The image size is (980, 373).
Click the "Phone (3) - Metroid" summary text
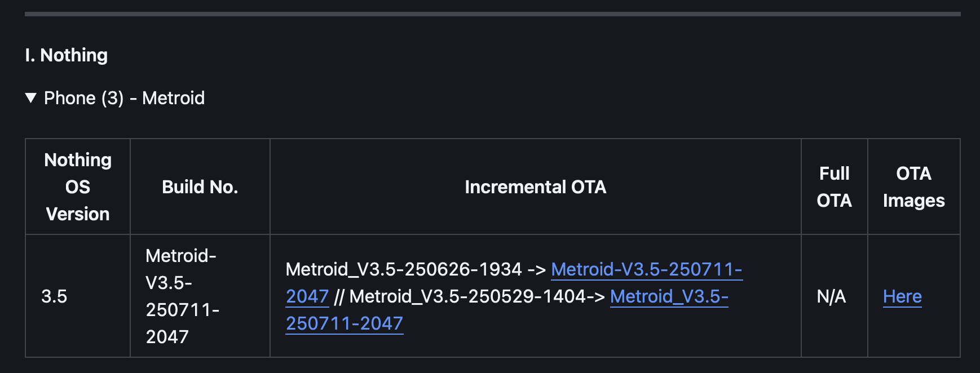(124, 98)
